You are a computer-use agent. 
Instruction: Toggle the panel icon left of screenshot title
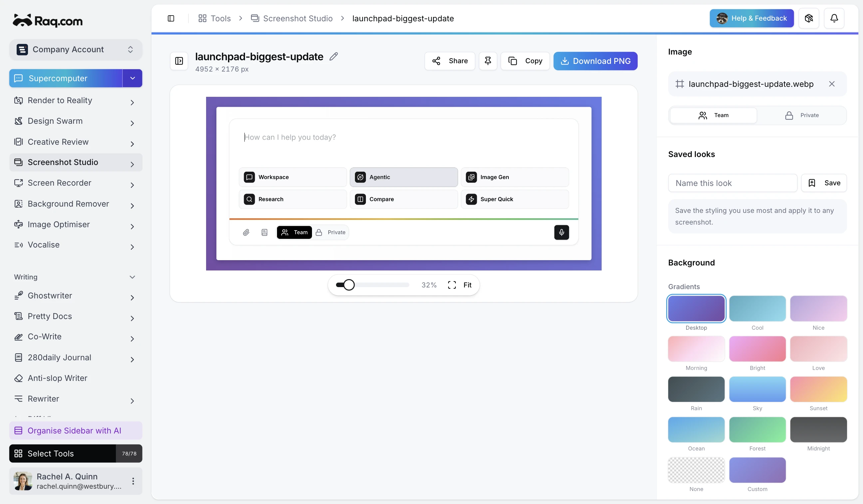coord(179,61)
